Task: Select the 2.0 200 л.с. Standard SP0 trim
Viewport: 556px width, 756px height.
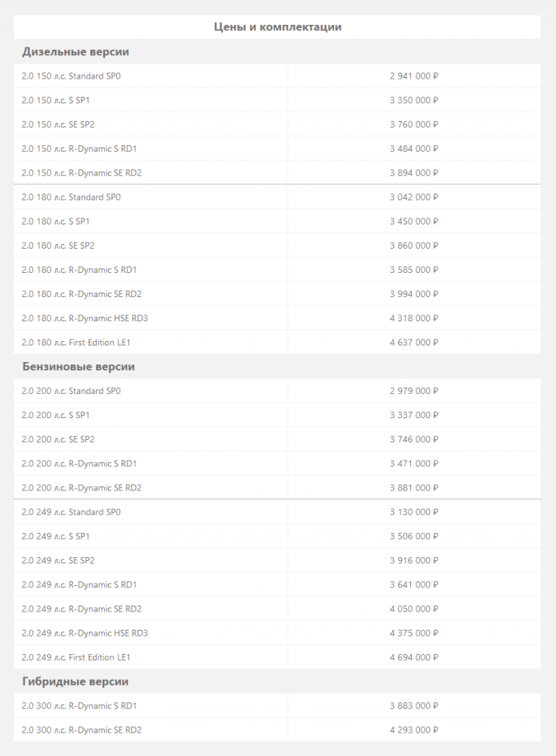Action: click(x=72, y=391)
